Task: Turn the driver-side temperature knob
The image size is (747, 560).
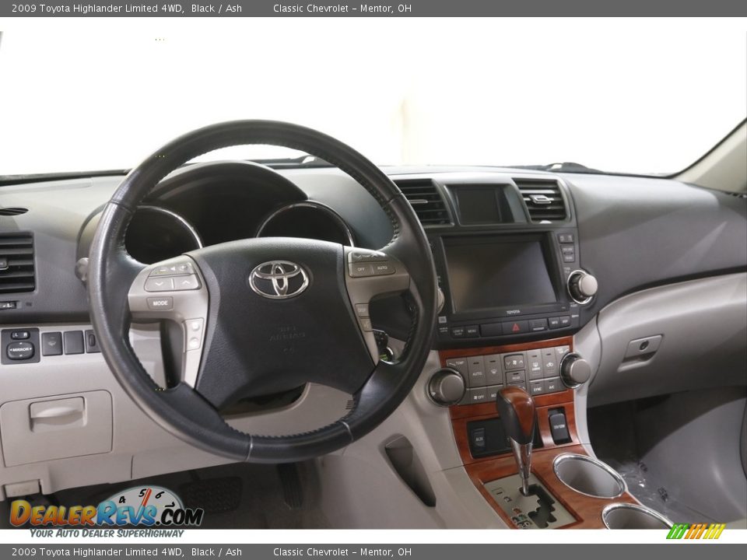Action: coord(446,387)
